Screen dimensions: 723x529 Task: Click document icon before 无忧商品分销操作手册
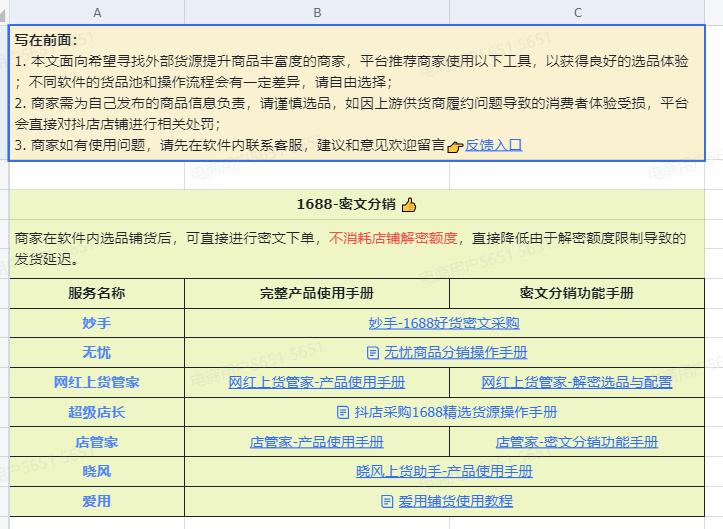pyautogui.click(x=373, y=353)
